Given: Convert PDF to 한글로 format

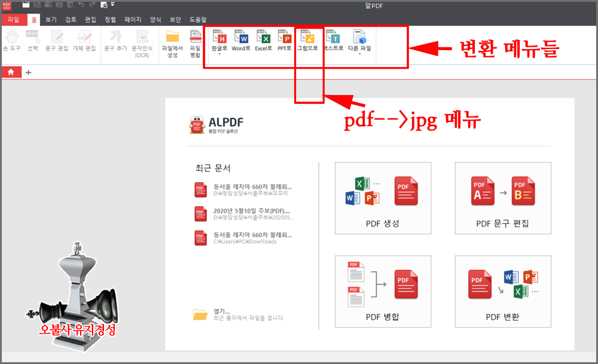Looking at the screenshot, I should [x=219, y=41].
